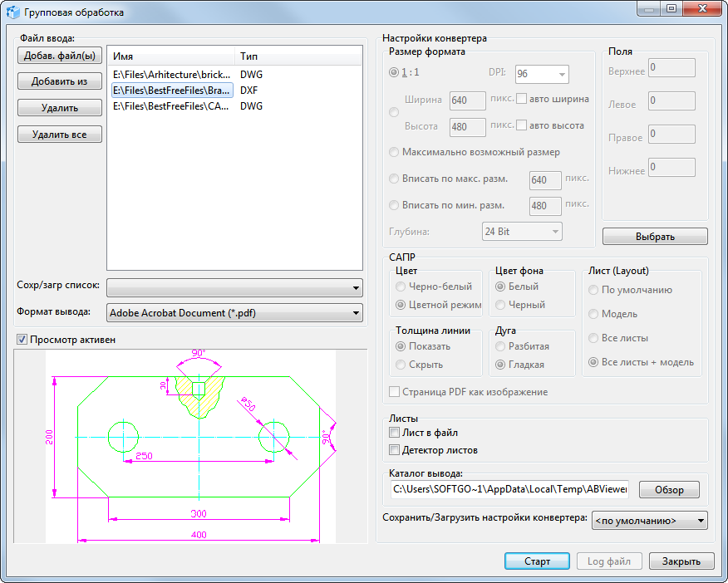Select the brick DWG file in list

pyautogui.click(x=172, y=76)
